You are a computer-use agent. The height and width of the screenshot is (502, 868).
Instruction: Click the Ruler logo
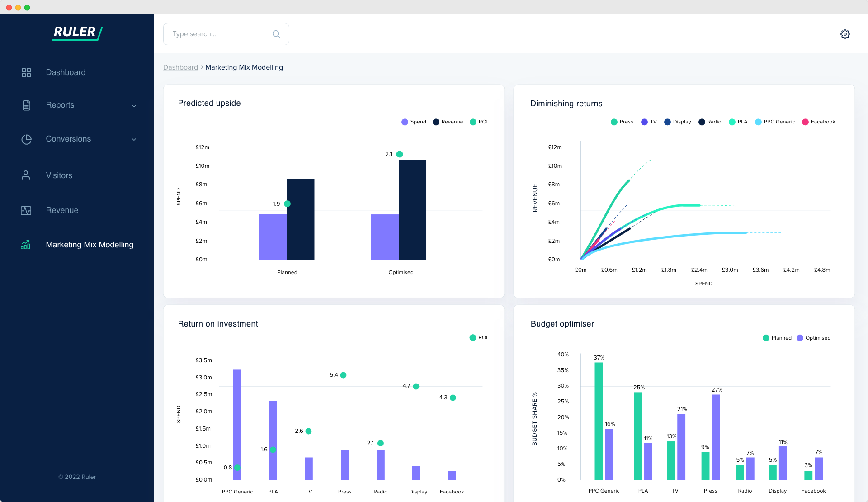(x=77, y=32)
